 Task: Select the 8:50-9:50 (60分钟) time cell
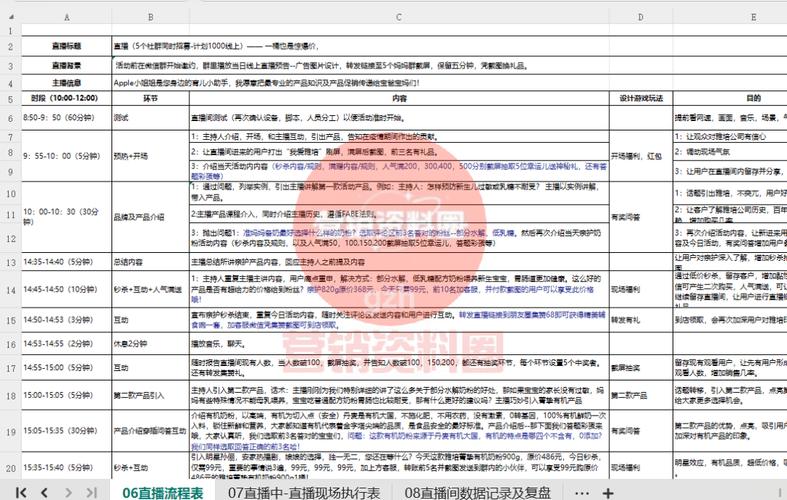point(66,118)
